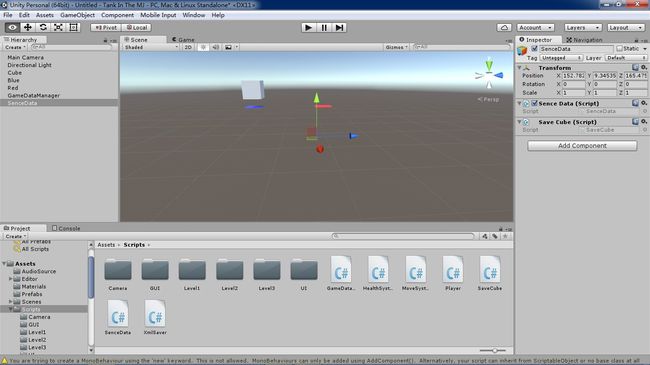The height and width of the screenshot is (365, 650).
Task: Open Transform component help icon
Action: pos(635,67)
